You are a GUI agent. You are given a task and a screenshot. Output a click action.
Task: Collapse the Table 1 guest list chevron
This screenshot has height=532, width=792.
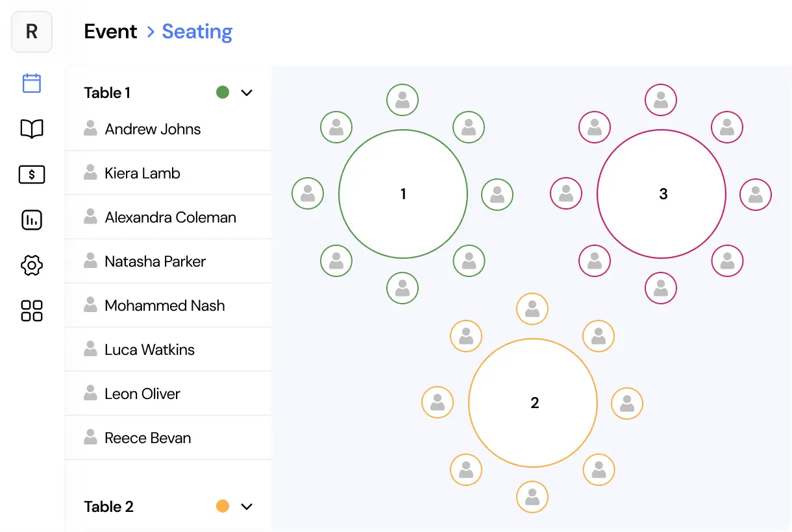[x=247, y=93]
